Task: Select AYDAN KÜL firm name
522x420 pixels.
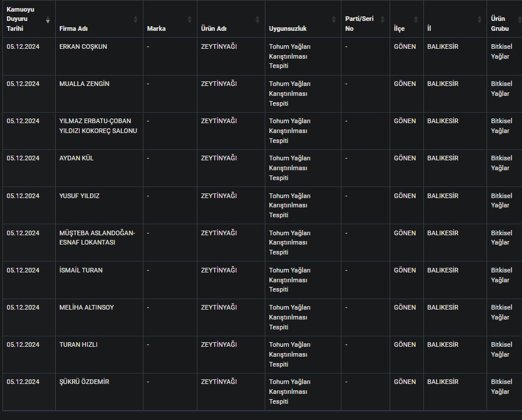Action: (x=77, y=158)
